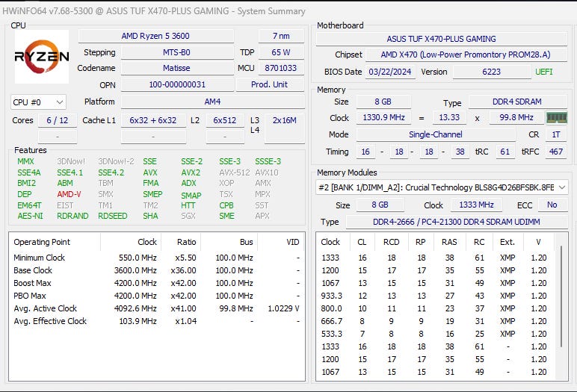Click the ASUS TUF X470-PLUS GAMING motherboard field
This screenshot has width=577, height=392.
pyautogui.click(x=441, y=39)
